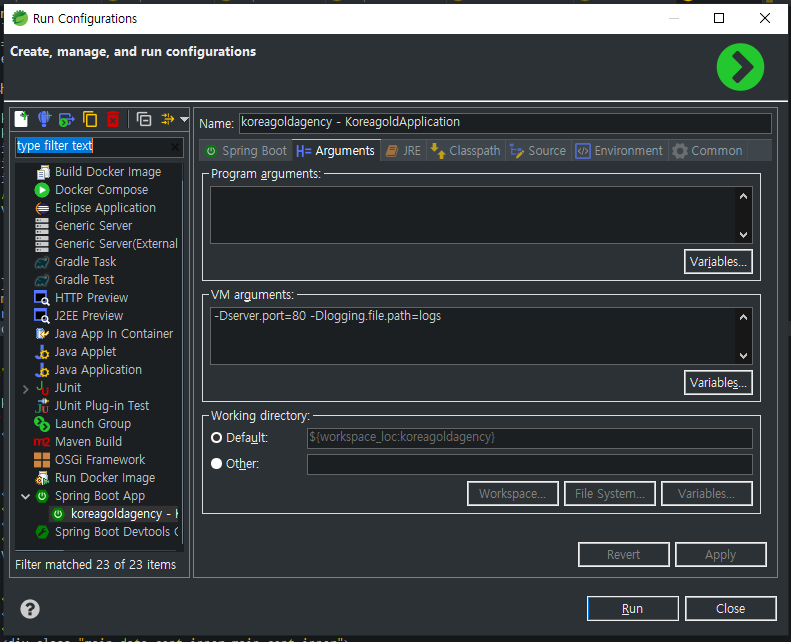Expand the JUnit tree node

25,389
